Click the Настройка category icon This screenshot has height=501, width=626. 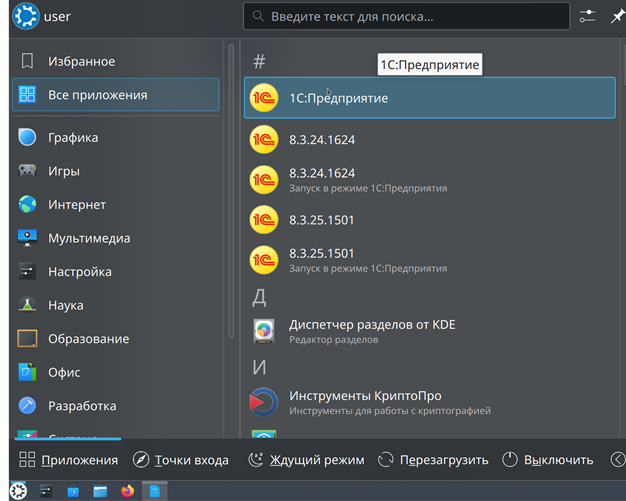click(x=27, y=272)
